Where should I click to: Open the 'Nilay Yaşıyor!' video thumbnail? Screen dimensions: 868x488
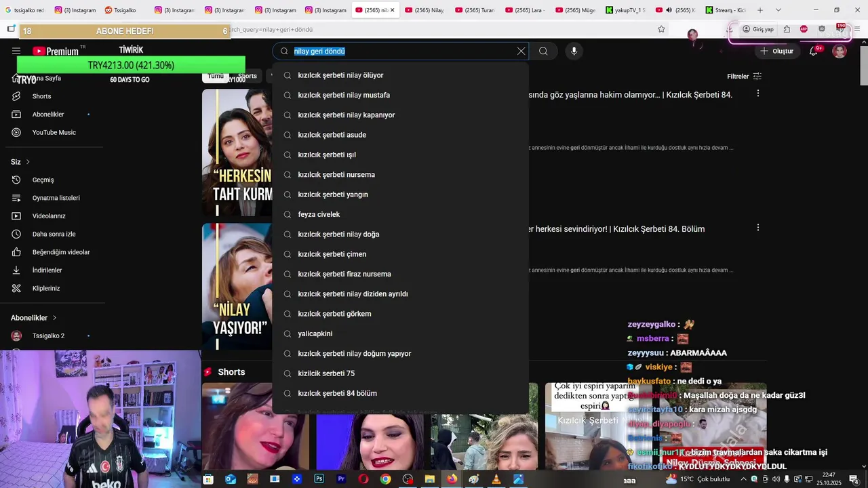click(237, 287)
